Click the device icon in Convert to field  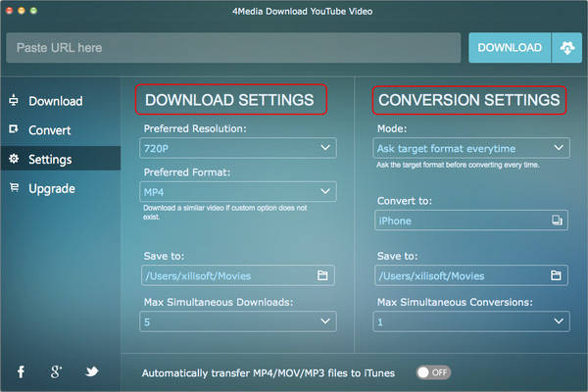[x=556, y=221]
